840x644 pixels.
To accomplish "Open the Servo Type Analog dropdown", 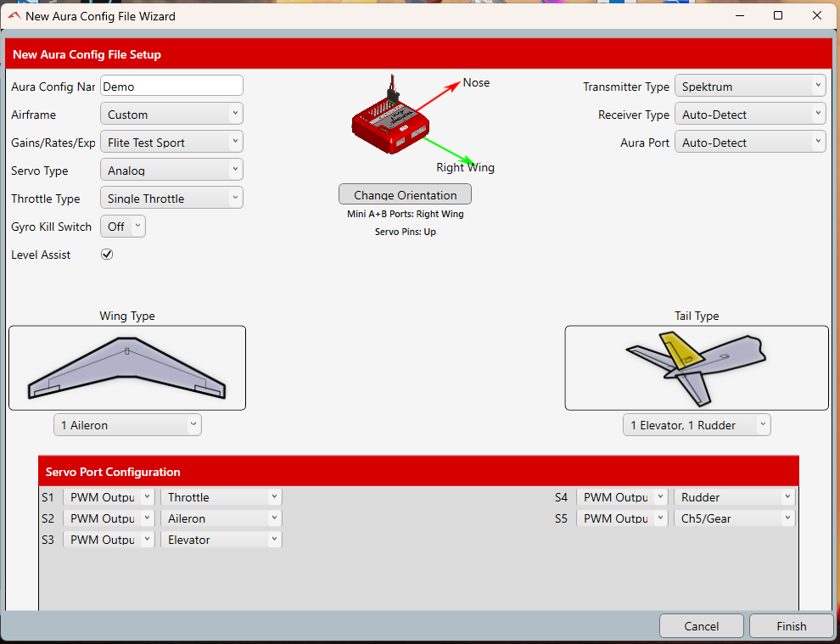I will coord(171,171).
